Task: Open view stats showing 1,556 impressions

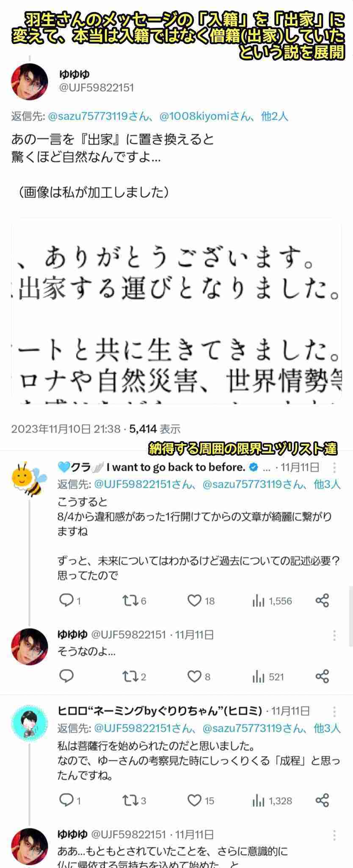Action: 272,601
